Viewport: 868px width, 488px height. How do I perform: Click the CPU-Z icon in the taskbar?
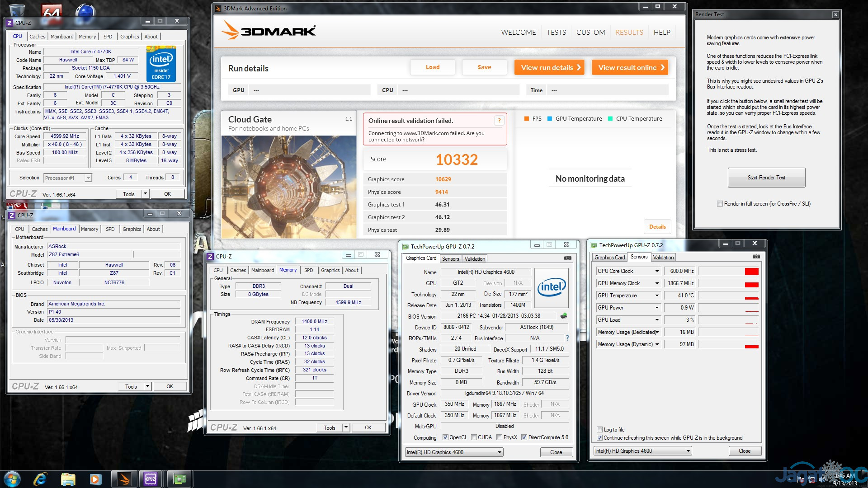coord(151,479)
